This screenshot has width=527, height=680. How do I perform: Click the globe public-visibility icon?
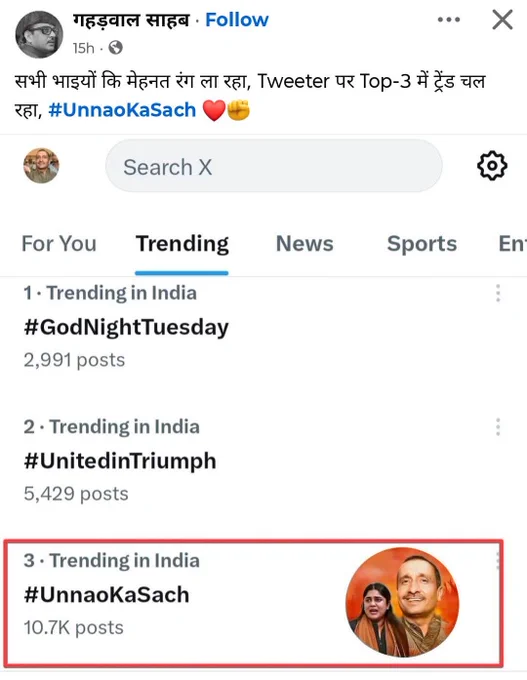[115, 47]
